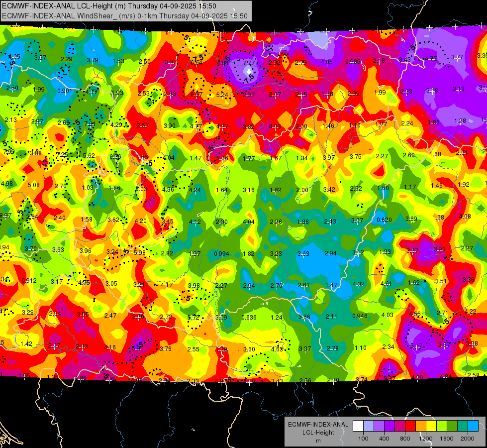Screen dimensions: 487x448
Task: Click the vivid violet legend swatch after 400
Action: coord(389,426)
